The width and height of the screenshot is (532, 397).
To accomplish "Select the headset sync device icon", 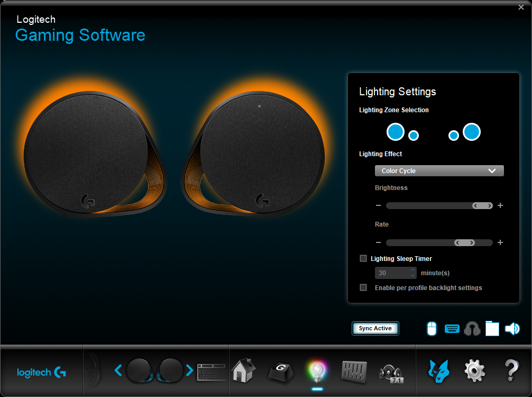I will click(472, 329).
